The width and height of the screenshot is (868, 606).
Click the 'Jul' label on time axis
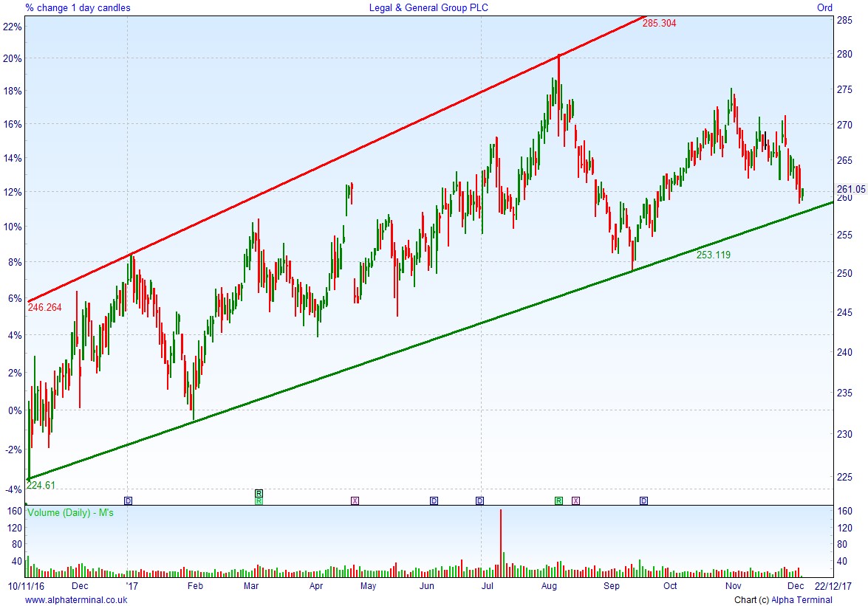click(487, 585)
